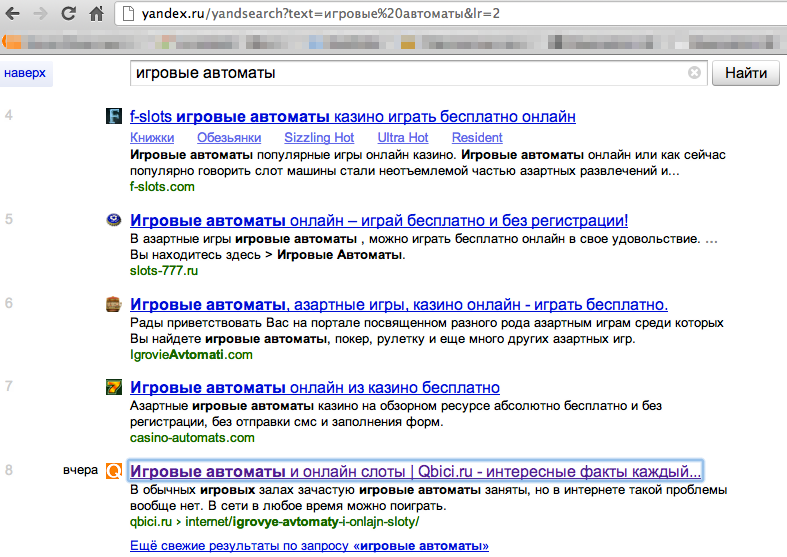Click result number 7 label

point(9,386)
